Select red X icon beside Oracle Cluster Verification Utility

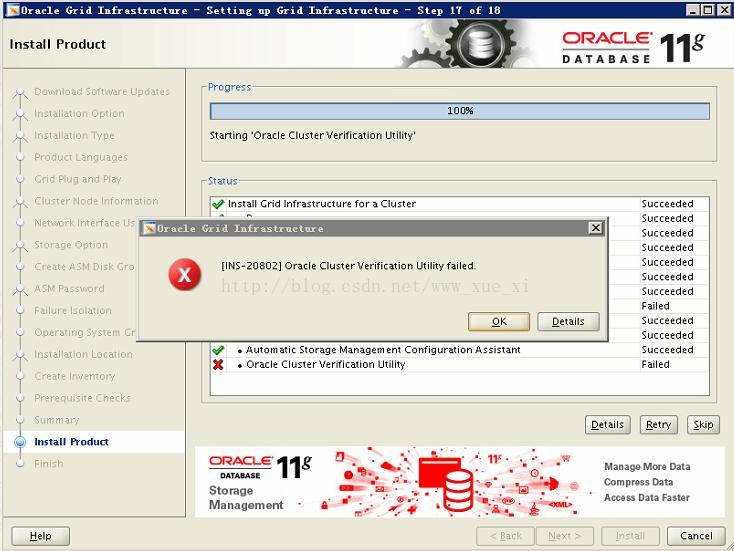(x=218, y=365)
